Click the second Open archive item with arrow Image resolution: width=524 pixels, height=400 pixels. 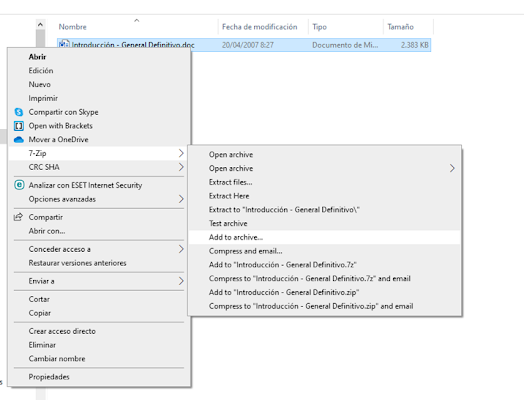click(324, 168)
